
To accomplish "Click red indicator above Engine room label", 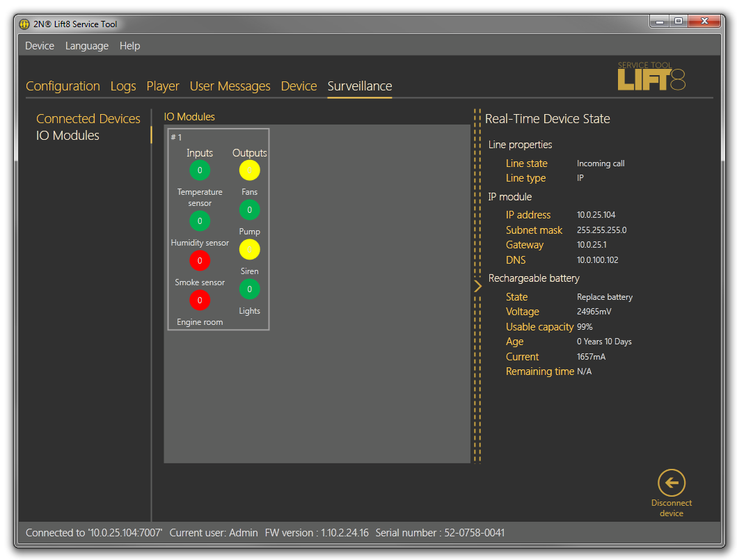I will pos(200,301).
